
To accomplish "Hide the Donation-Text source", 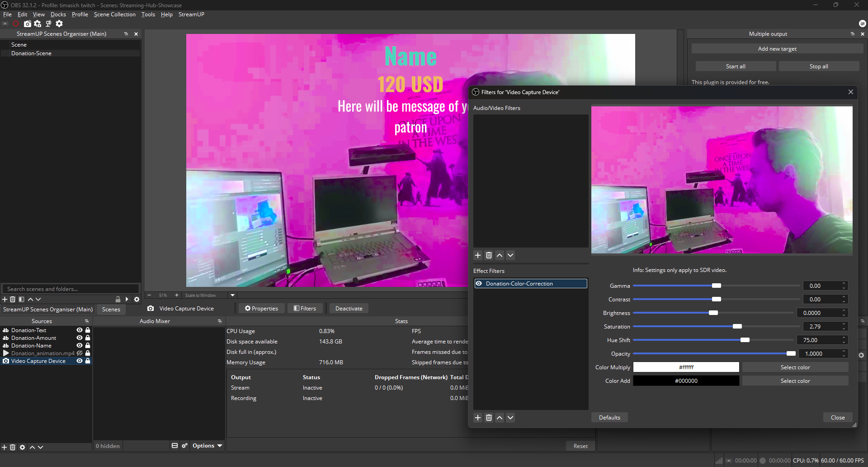I will 80,330.
